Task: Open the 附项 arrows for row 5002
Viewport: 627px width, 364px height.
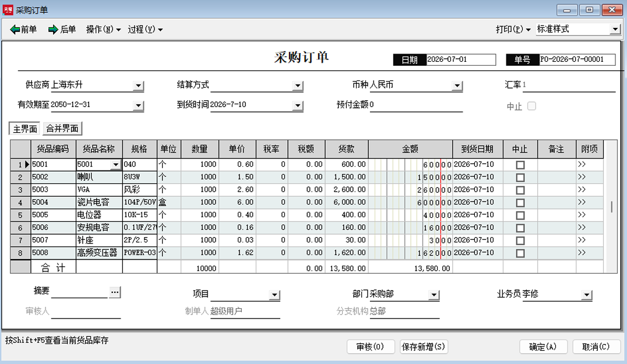Action: tap(582, 176)
